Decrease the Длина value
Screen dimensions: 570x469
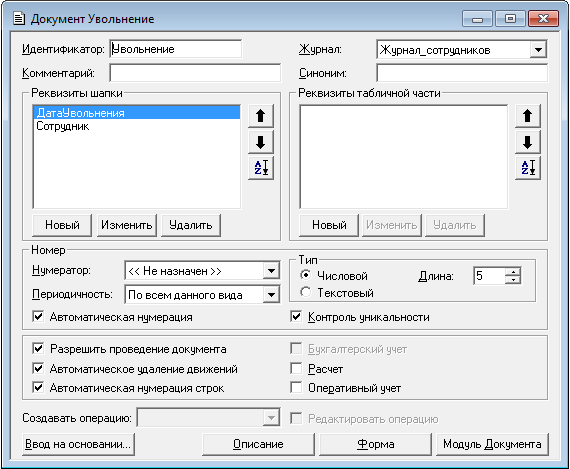[x=513, y=280]
